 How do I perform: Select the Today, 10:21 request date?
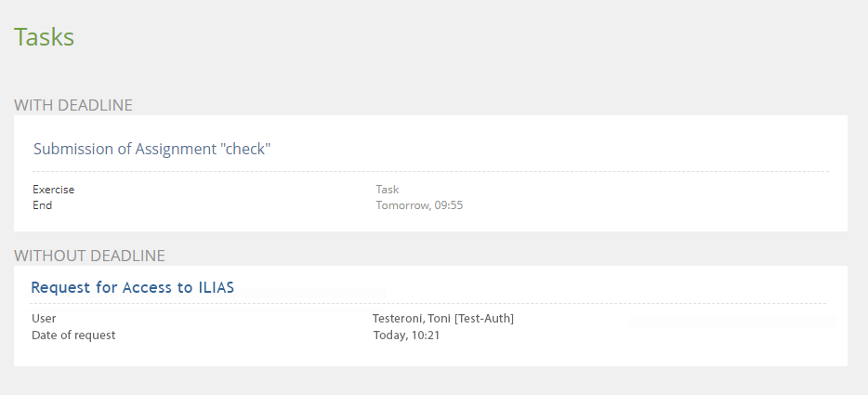(x=406, y=336)
